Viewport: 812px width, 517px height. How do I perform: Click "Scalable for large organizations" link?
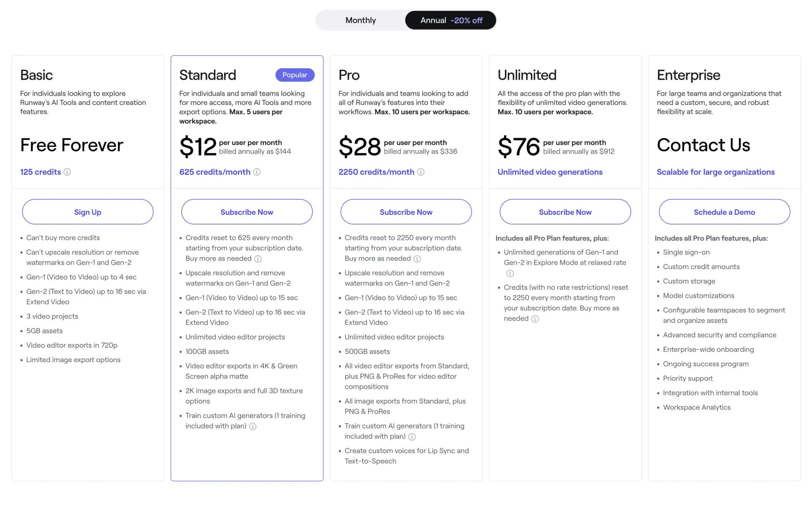point(716,172)
